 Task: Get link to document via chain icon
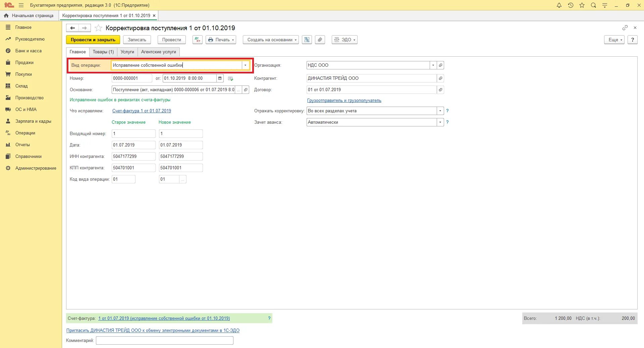625,27
